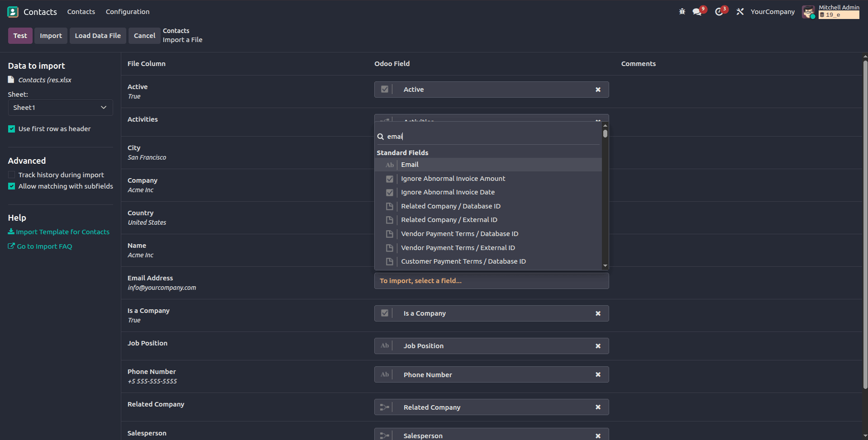
Task: Open Go to Import FAQ link
Action: [44, 246]
